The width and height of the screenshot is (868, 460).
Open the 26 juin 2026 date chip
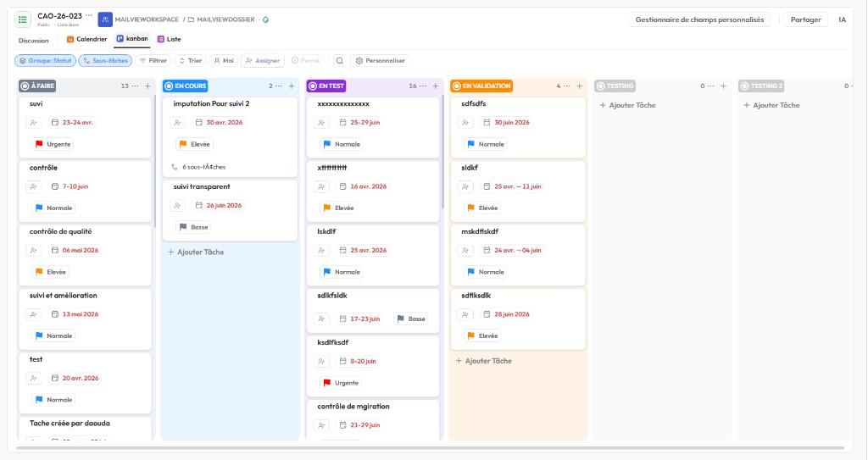pyautogui.click(x=218, y=205)
